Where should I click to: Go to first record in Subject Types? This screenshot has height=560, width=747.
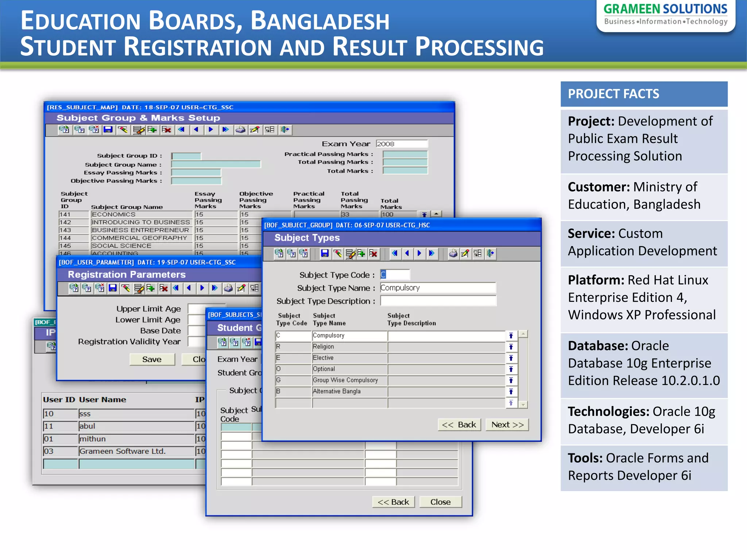click(x=394, y=253)
